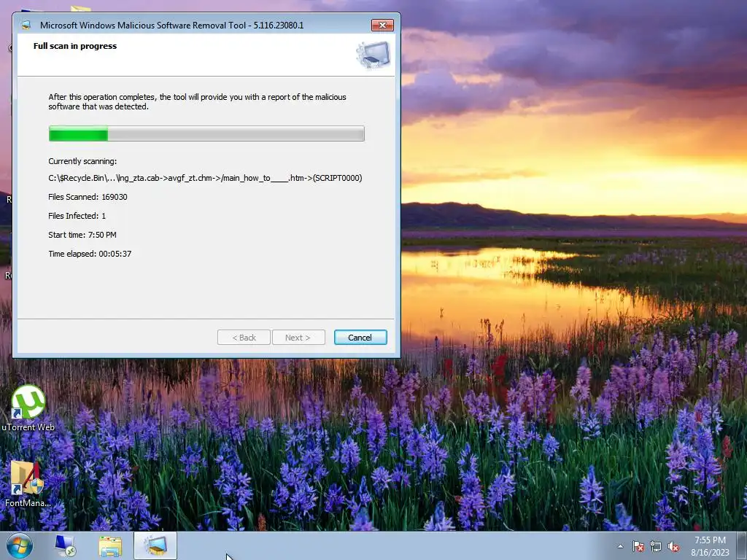Click the 'Files Scanned: 169030' text

pyautogui.click(x=88, y=197)
